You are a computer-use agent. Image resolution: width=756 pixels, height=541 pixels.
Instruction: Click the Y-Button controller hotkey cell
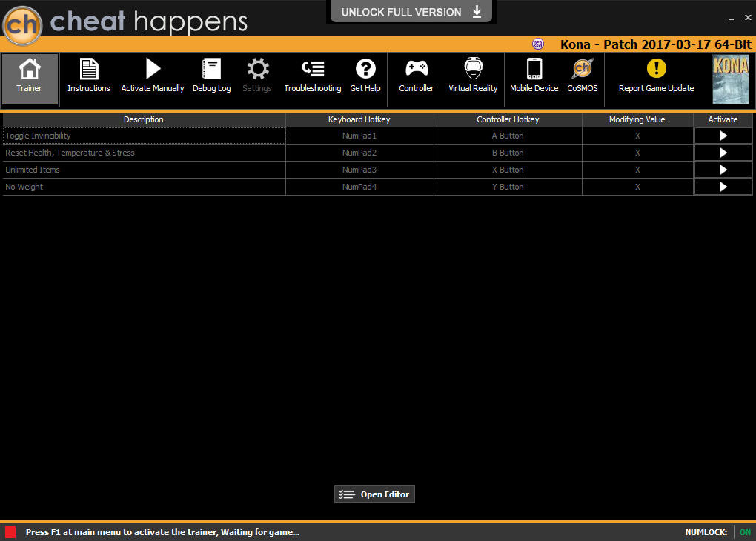click(508, 187)
